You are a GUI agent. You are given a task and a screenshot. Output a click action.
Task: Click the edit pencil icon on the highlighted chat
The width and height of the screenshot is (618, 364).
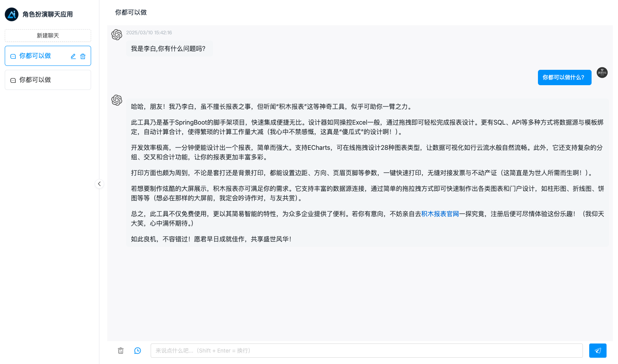point(73,56)
